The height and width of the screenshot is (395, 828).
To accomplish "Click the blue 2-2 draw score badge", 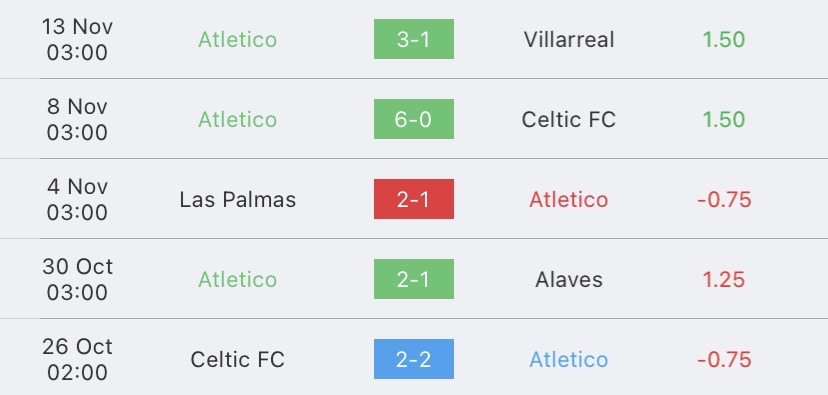I will pos(413,359).
